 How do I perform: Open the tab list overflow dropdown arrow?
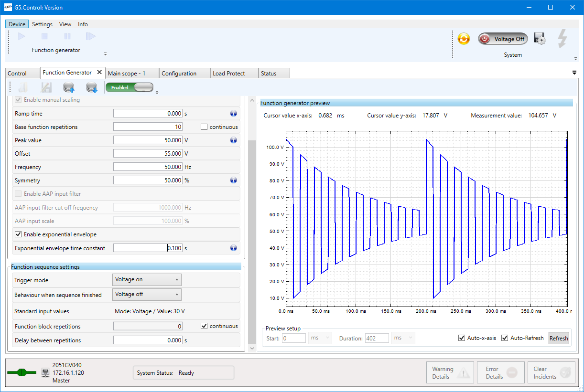pyautogui.click(x=574, y=73)
